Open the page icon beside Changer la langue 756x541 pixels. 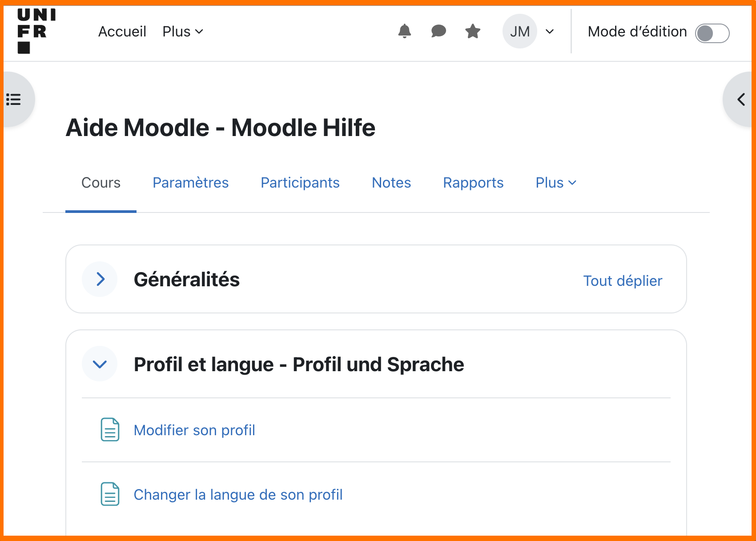pos(109,494)
